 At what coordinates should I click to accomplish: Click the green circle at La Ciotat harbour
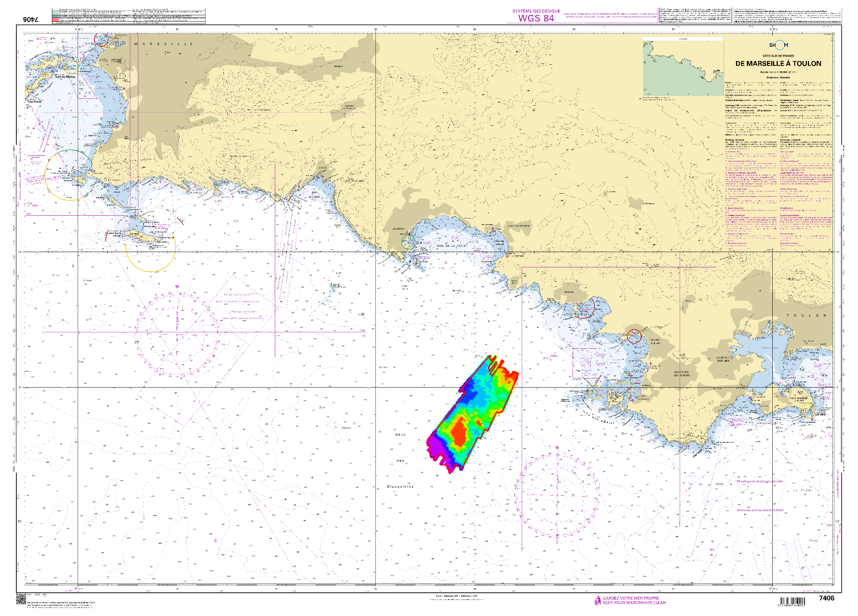tap(408, 242)
